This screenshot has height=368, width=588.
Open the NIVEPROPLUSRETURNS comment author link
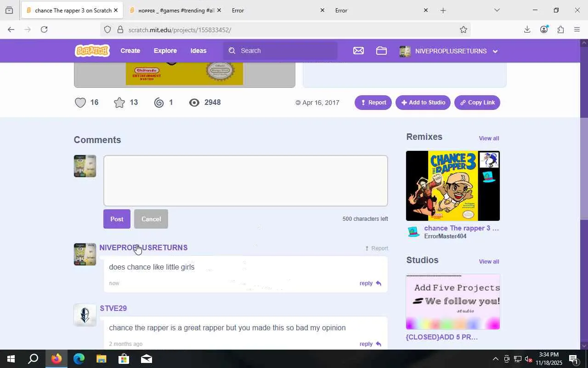pos(143,247)
